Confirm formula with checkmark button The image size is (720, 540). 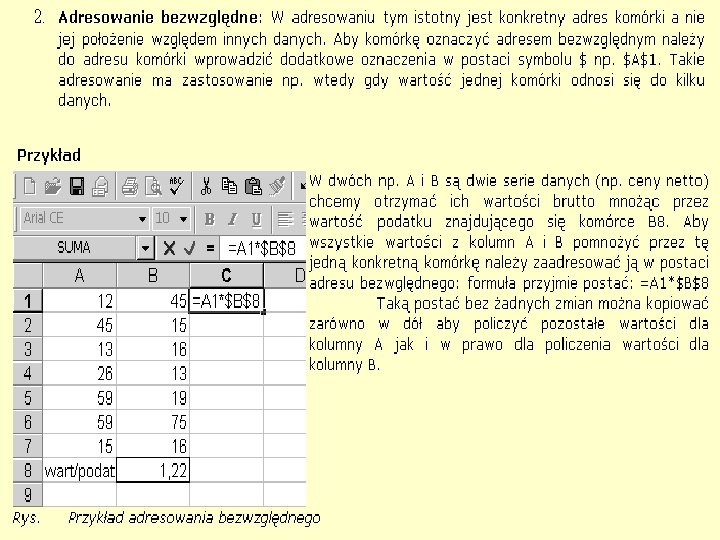tap(189, 248)
